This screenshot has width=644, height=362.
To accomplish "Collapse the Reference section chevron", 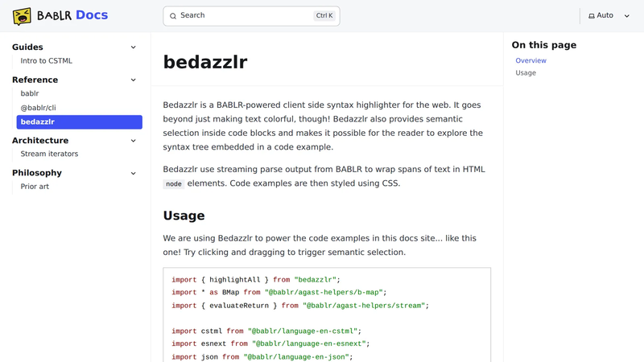I will tap(133, 80).
